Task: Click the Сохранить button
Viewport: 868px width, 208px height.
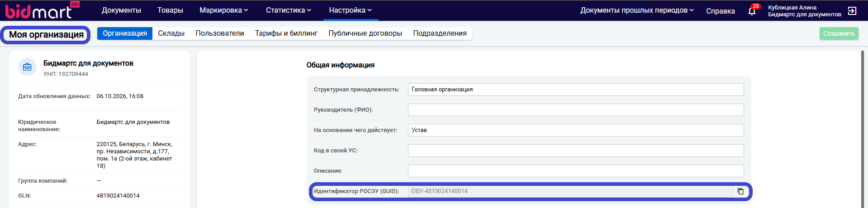Action: (839, 33)
